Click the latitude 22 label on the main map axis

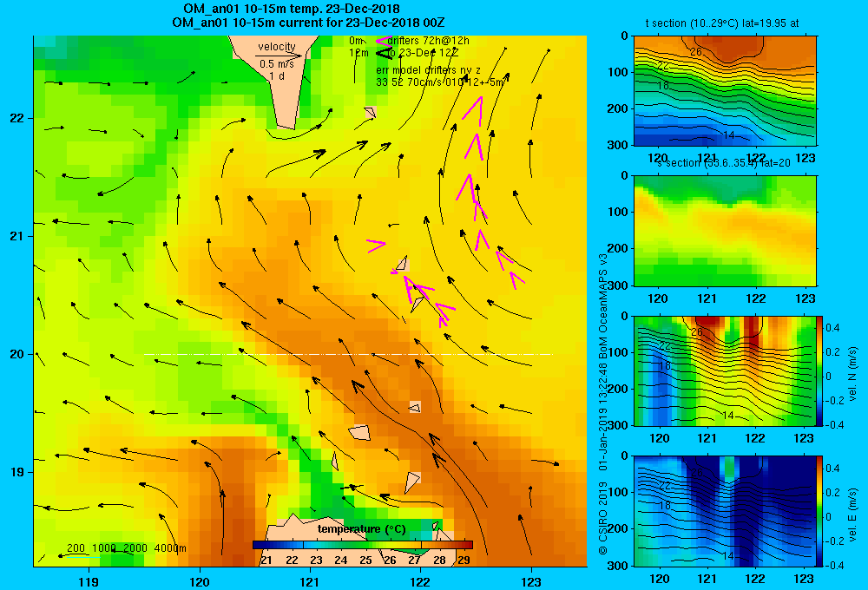(17, 118)
